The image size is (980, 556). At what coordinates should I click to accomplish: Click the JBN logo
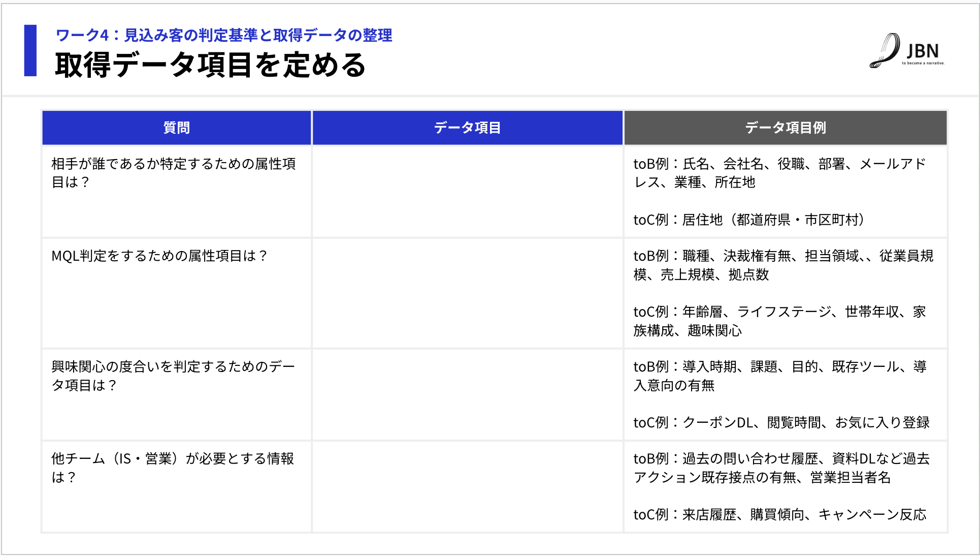(907, 51)
